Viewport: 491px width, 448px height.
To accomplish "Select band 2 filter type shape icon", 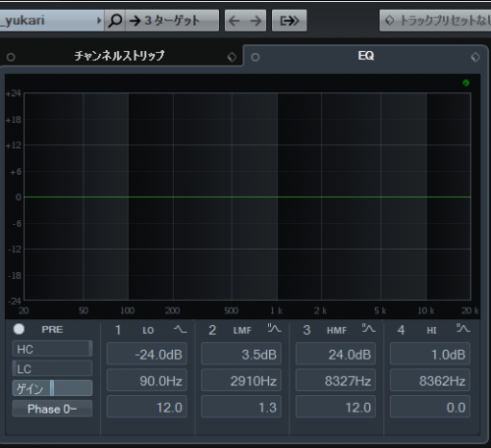I will (274, 328).
